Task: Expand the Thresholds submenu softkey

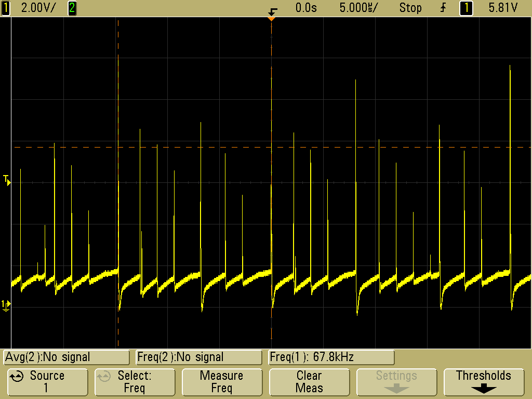Action: 484,382
